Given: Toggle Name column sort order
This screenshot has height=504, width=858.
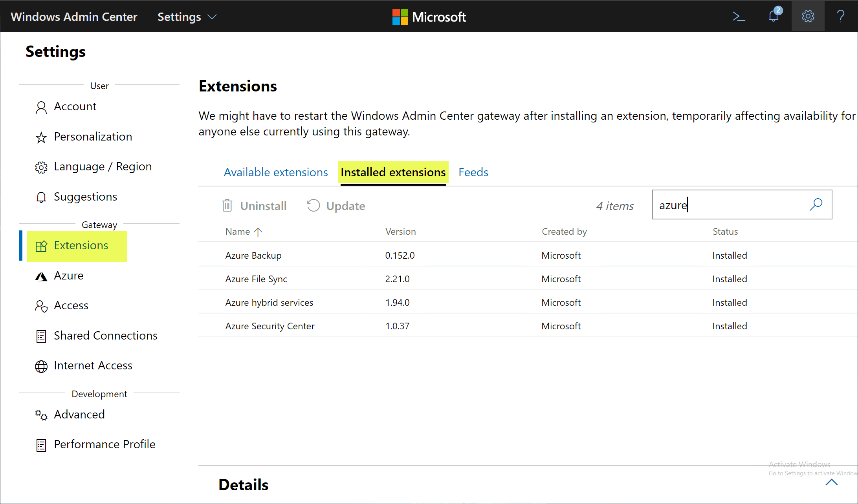Looking at the screenshot, I should [x=258, y=232].
